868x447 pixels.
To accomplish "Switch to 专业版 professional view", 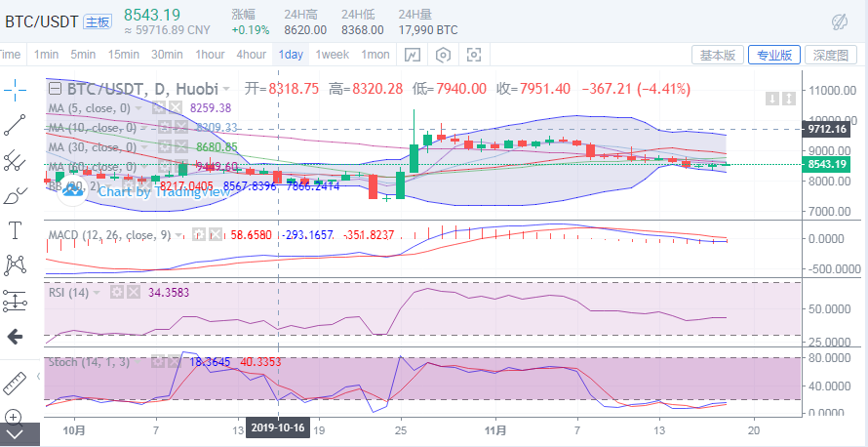I will (774, 55).
